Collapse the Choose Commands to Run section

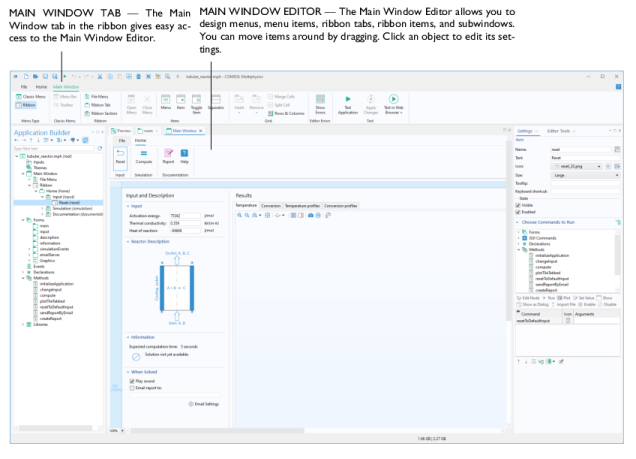point(518,222)
